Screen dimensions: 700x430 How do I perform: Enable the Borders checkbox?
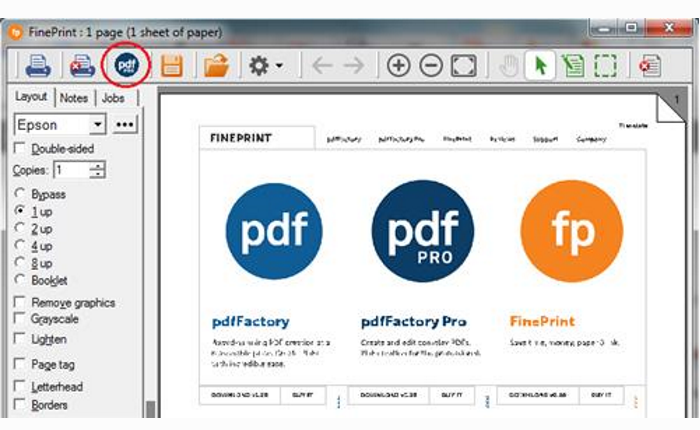coord(20,405)
